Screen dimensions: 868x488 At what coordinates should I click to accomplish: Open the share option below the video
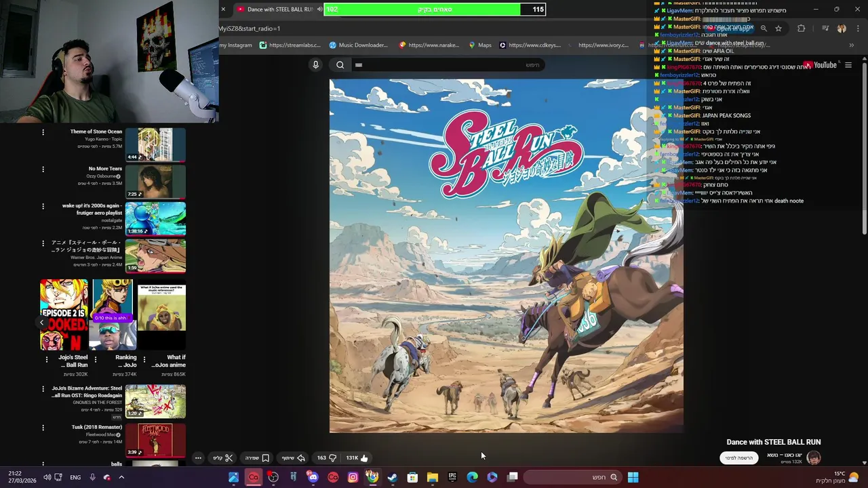(294, 458)
